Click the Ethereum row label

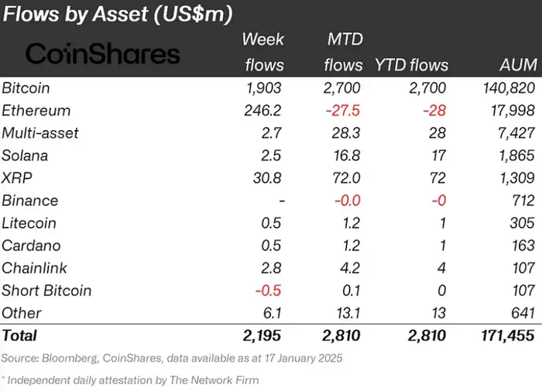[36, 110]
